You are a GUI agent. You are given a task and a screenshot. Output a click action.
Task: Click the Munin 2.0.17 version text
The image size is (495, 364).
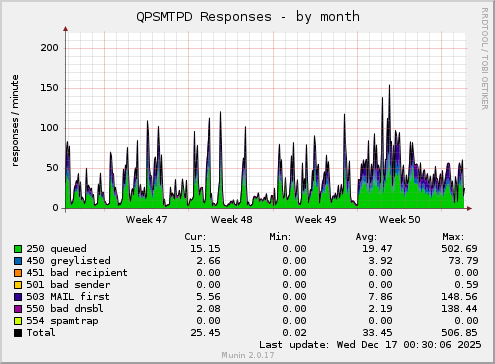(x=248, y=355)
